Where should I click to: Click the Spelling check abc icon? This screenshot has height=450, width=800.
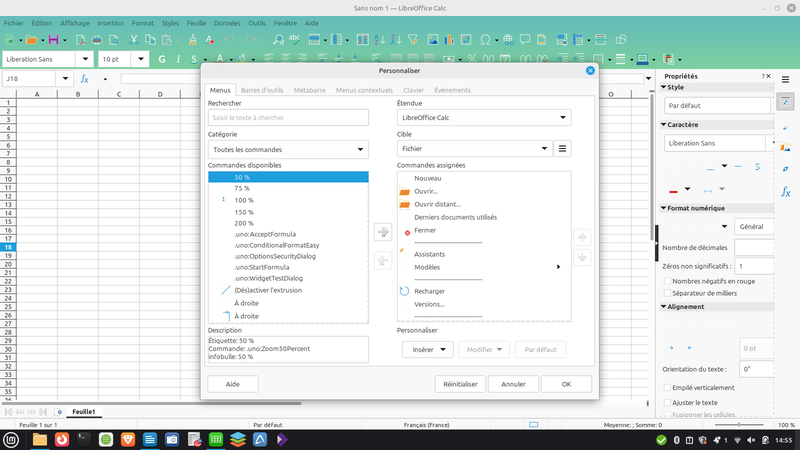[294, 40]
